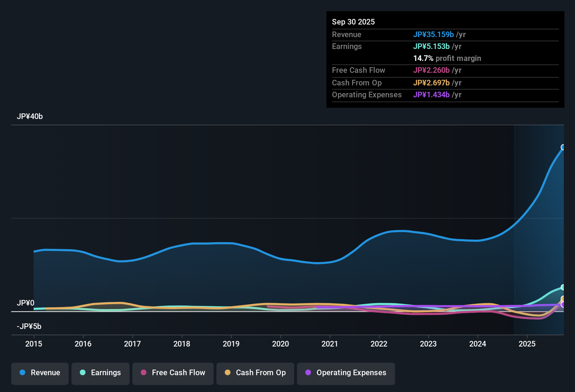Expand the profit margin detail row
This screenshot has height=392, width=575.
pos(447,58)
